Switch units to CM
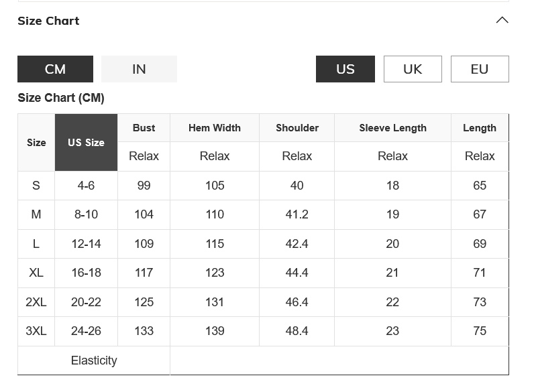Viewport: 534px width, 392px height. point(55,69)
